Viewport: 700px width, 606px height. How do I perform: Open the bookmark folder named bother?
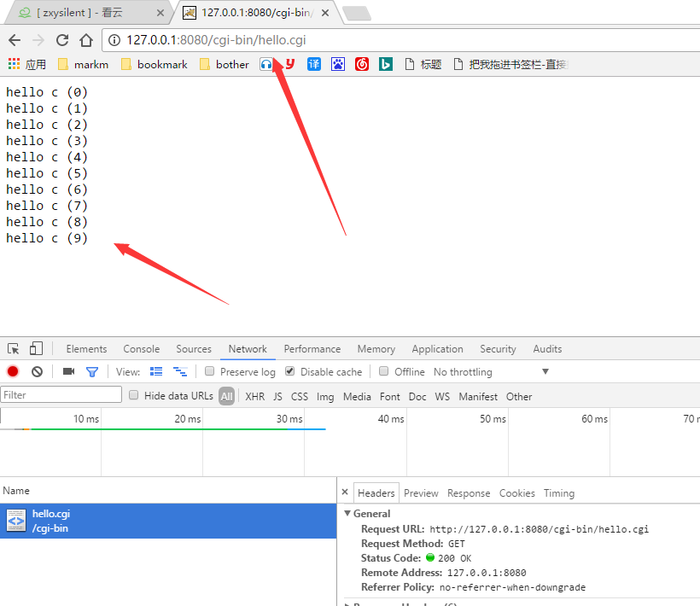[225, 64]
